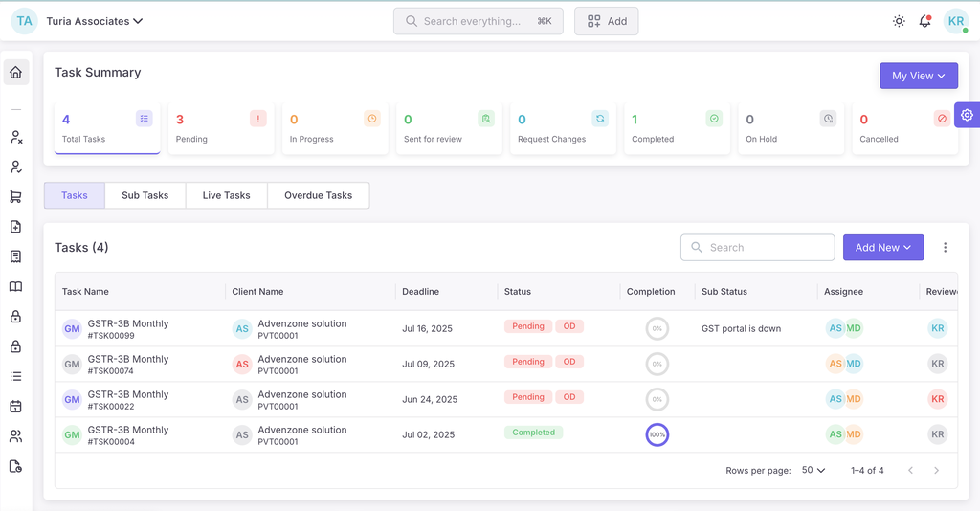Open the book icon in the sidebar
980x511 pixels.
tap(15, 287)
